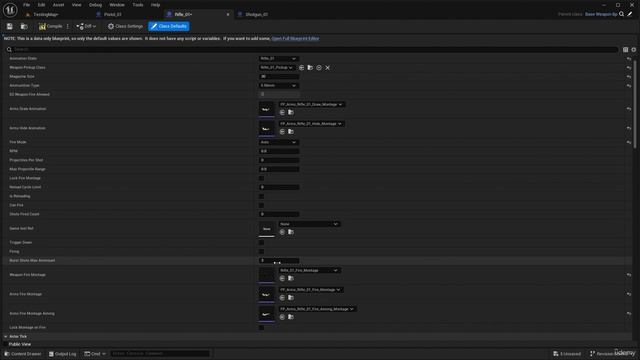
Task: Open Weapon Fire Montage asset dropdown
Action: tap(309, 270)
